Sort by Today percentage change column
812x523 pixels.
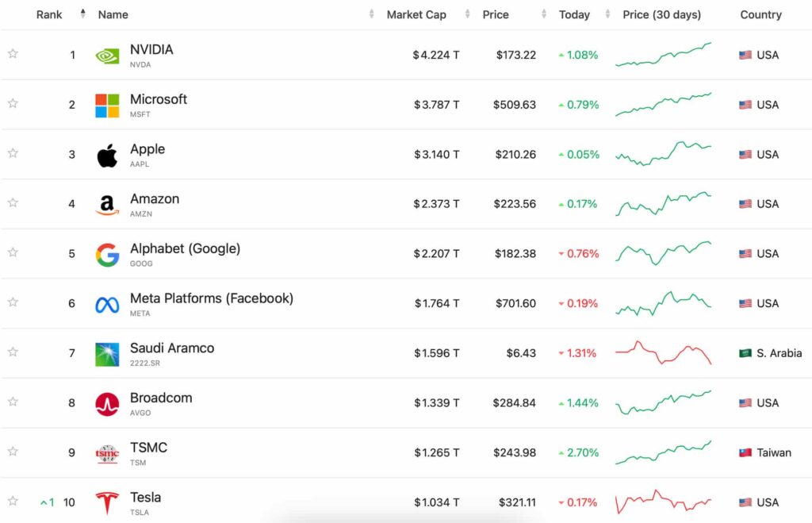tap(574, 14)
